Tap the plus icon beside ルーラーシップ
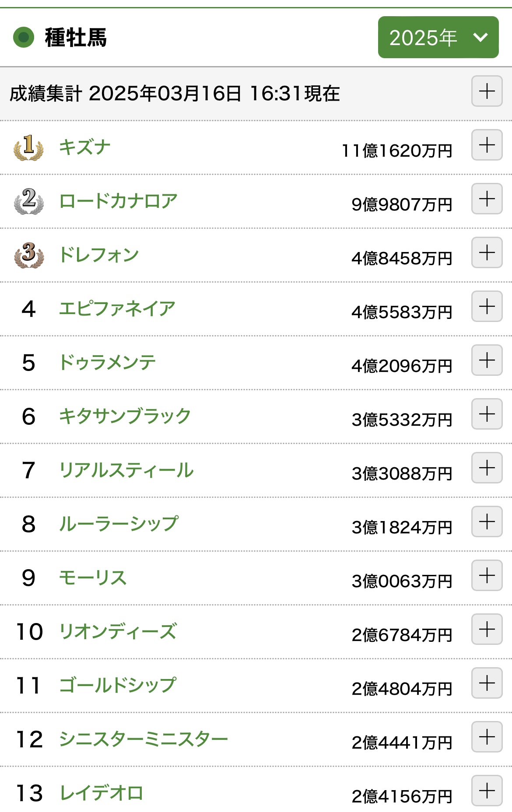Image resolution: width=512 pixels, height=812 pixels. (487, 522)
